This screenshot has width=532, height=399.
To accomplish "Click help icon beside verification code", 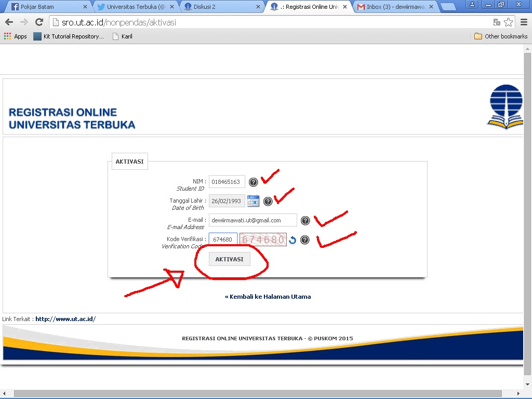I will [305, 240].
